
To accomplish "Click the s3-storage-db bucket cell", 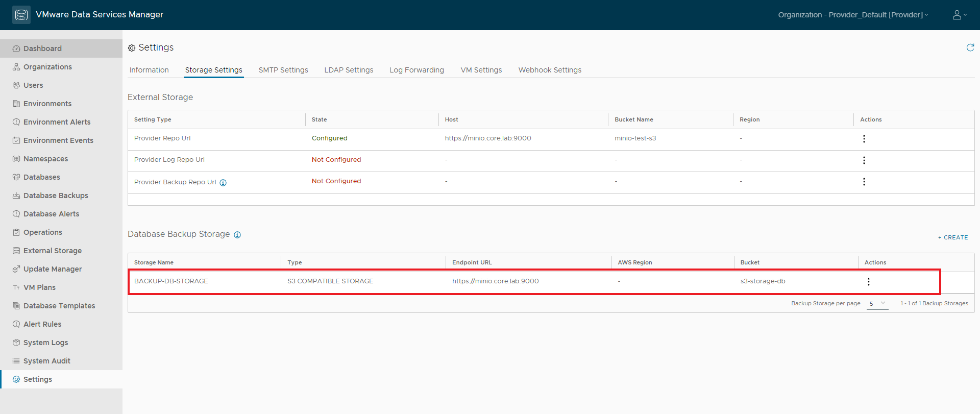I will point(763,281).
